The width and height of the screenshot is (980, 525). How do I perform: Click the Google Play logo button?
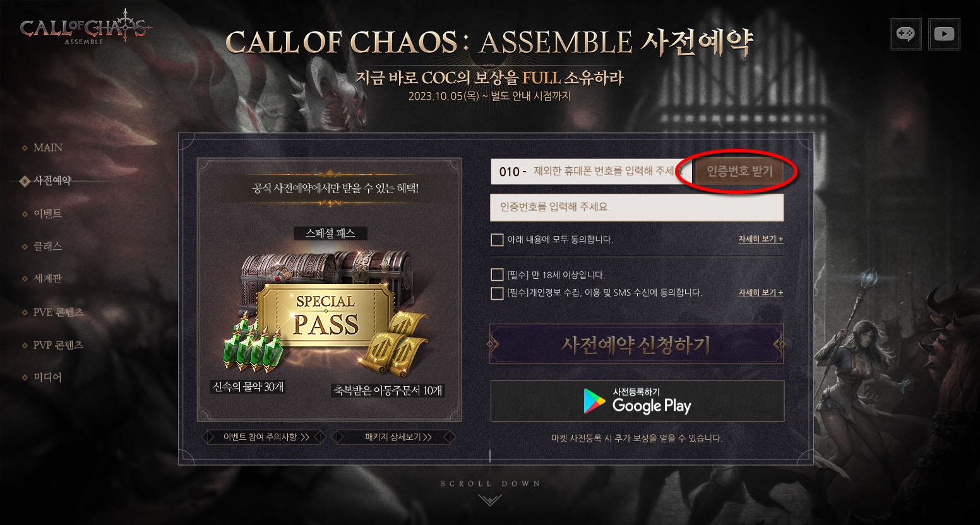tap(637, 401)
